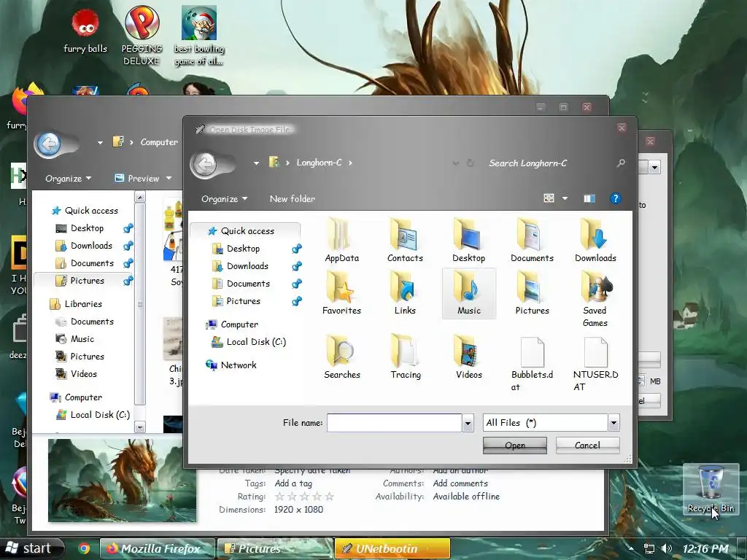Toggle the preview pane icon in dialog

589,198
